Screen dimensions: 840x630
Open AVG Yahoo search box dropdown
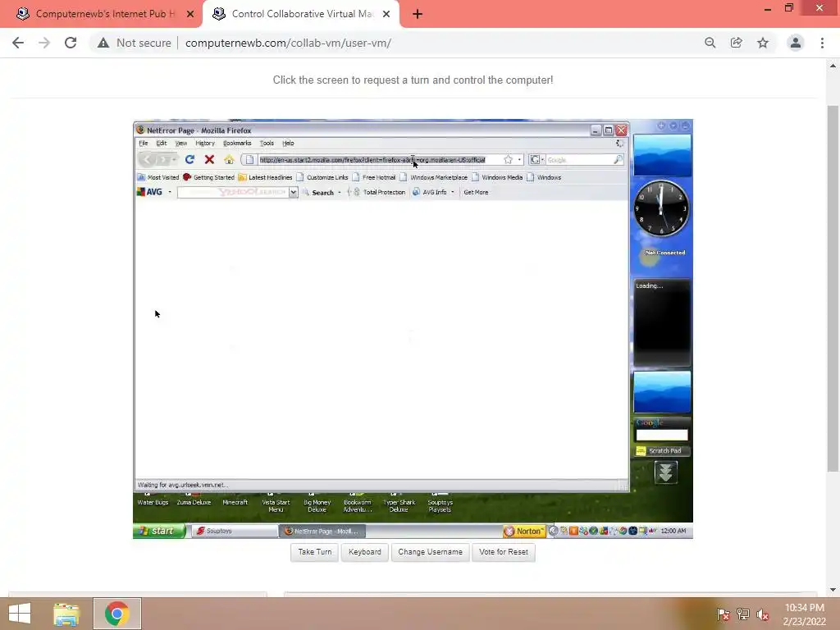(293, 192)
